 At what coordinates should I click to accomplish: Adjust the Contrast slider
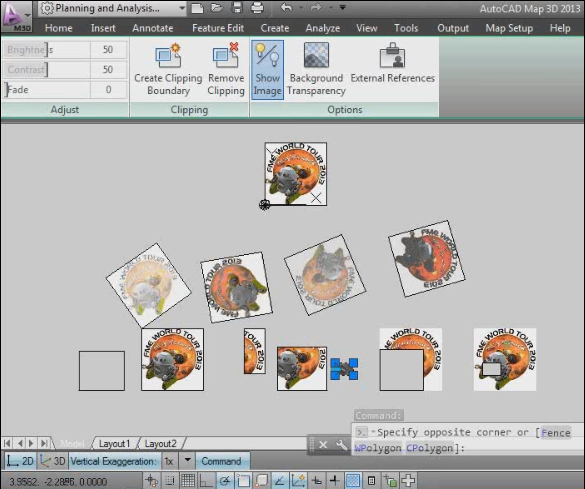47,70
